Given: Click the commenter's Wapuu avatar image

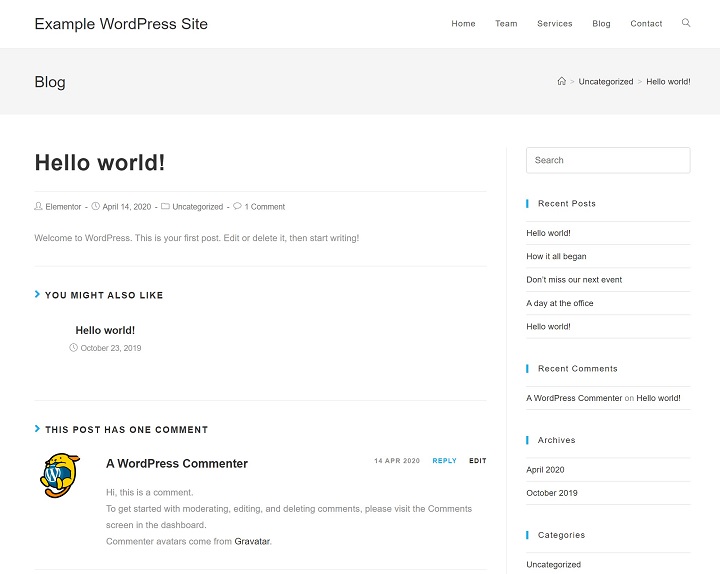Looking at the screenshot, I should coord(59,476).
